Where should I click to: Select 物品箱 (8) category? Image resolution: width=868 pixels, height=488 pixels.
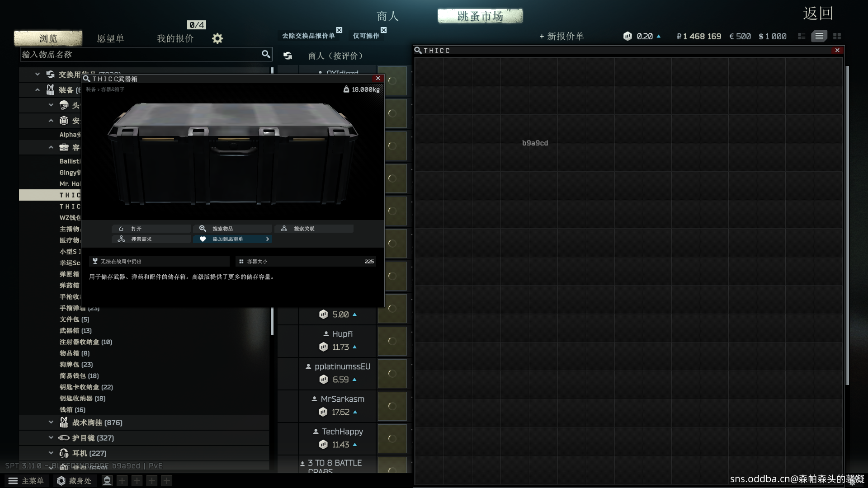75,353
